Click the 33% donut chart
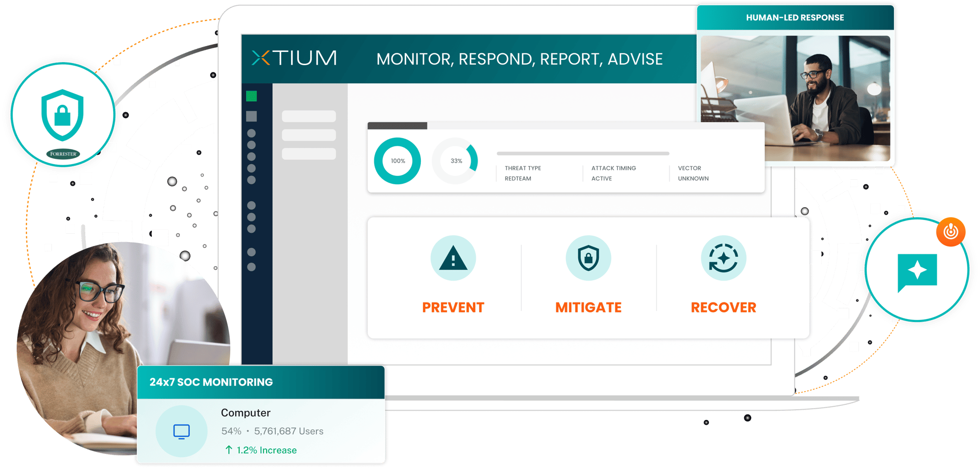980x468 pixels. 456,161
